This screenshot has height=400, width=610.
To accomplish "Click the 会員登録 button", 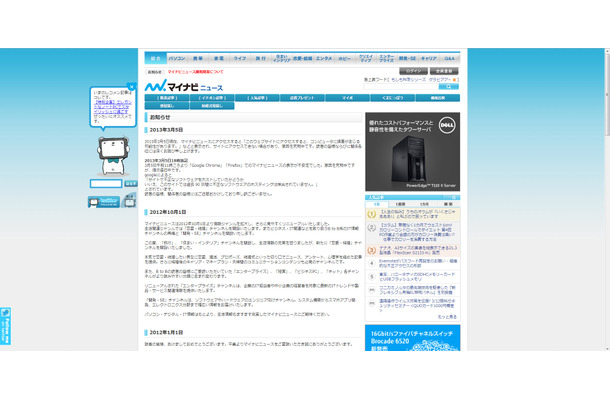I will click(444, 71).
